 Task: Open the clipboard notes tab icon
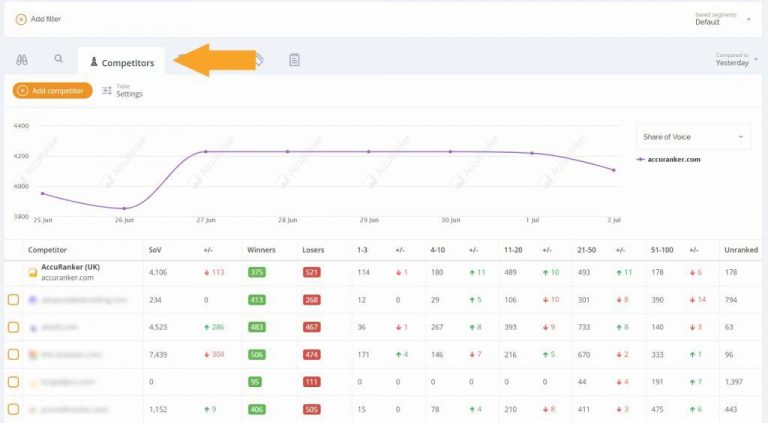[x=294, y=60]
